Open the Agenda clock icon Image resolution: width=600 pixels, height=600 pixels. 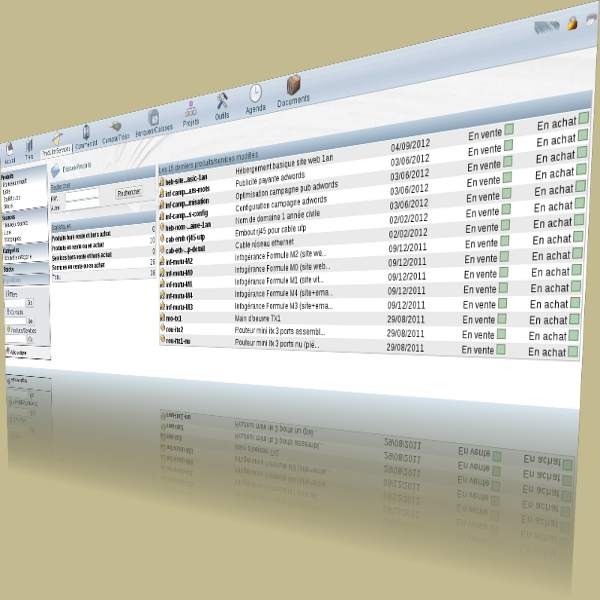(255, 93)
